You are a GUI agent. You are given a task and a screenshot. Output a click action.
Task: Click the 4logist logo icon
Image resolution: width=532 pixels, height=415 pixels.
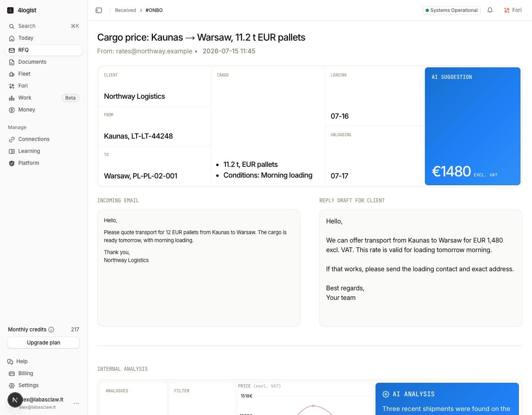tap(11, 10)
